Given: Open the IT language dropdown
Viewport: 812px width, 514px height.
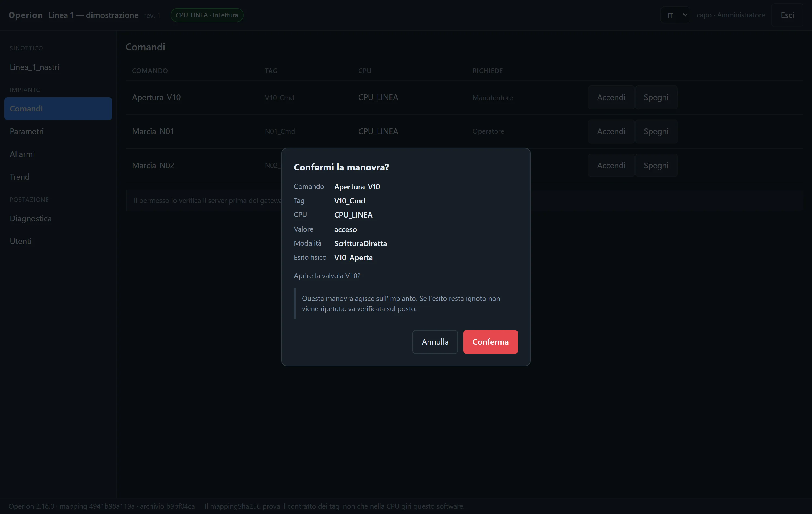Looking at the screenshot, I should tap(675, 15).
